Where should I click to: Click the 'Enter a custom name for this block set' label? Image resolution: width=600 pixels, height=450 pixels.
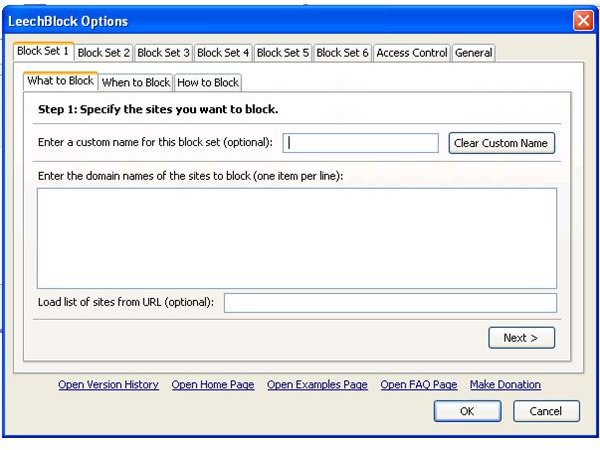[x=155, y=142]
